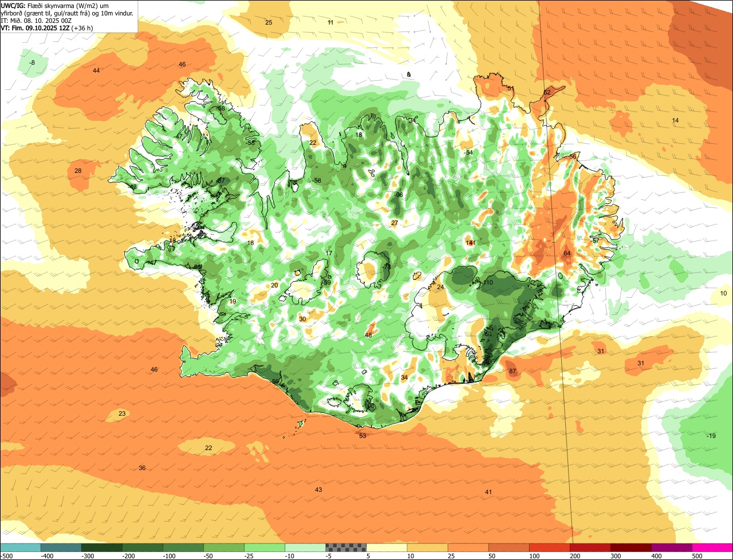Click the green legend swatch between -100 and -50
The height and width of the screenshot is (560, 733).
tap(183, 547)
